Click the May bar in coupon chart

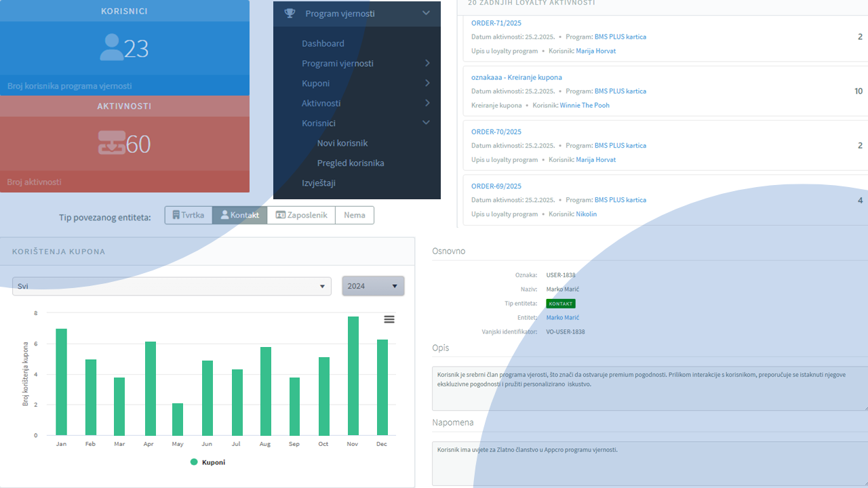pyautogui.click(x=178, y=419)
